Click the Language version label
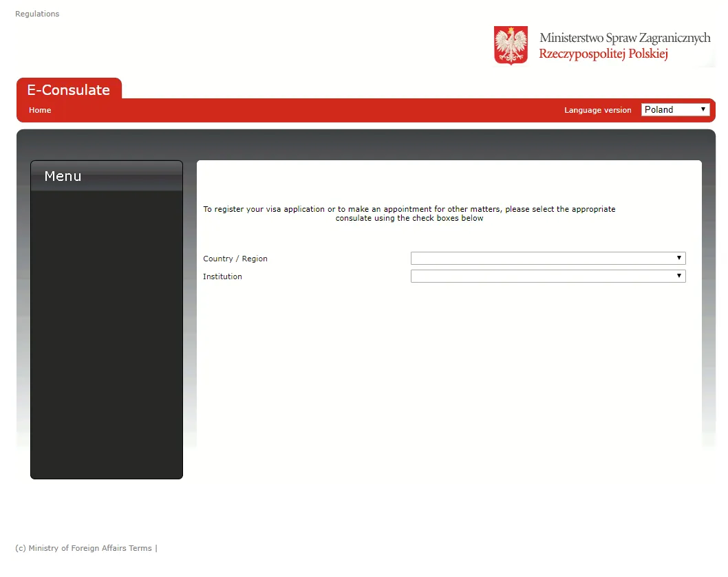Viewport: 728px width, 577px height. [x=597, y=110]
